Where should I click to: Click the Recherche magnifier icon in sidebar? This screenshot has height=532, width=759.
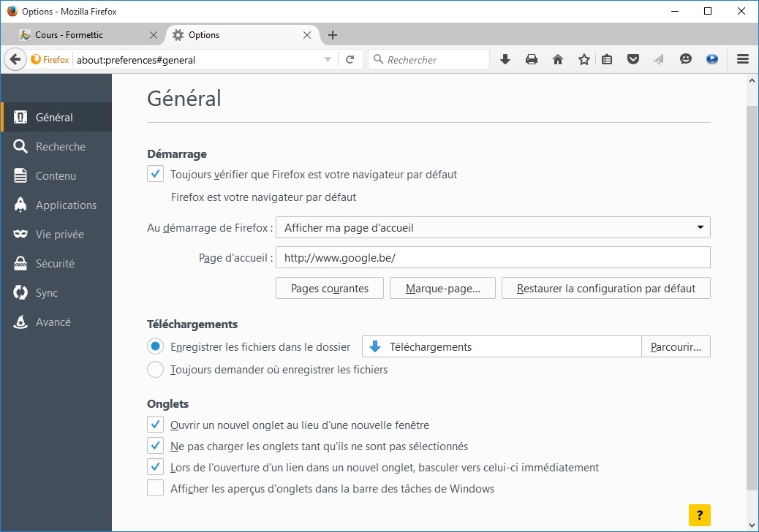tap(20, 146)
